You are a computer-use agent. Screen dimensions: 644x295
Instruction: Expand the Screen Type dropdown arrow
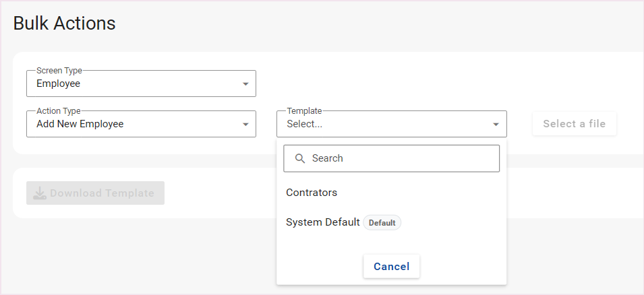245,84
